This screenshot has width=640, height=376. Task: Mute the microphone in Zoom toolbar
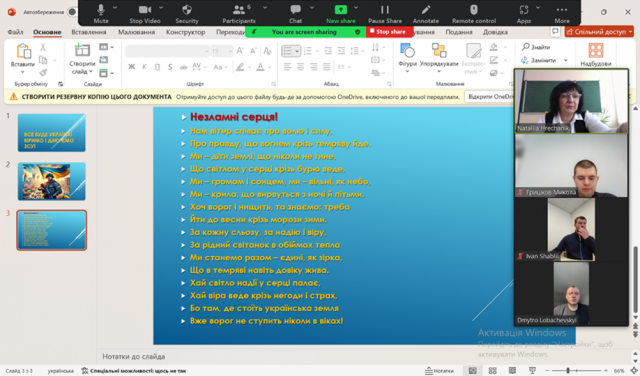[x=101, y=13]
